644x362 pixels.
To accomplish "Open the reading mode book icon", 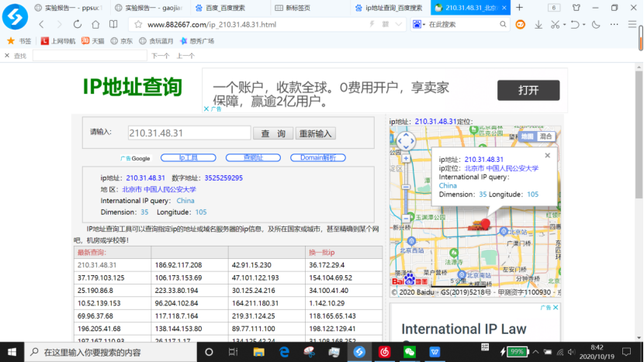I will pos(113,25).
